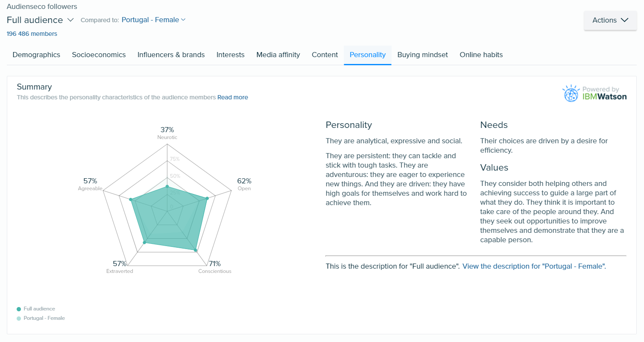Screen dimensions: 644x342
Task: Switch to the Content tab
Action: [x=325, y=55]
